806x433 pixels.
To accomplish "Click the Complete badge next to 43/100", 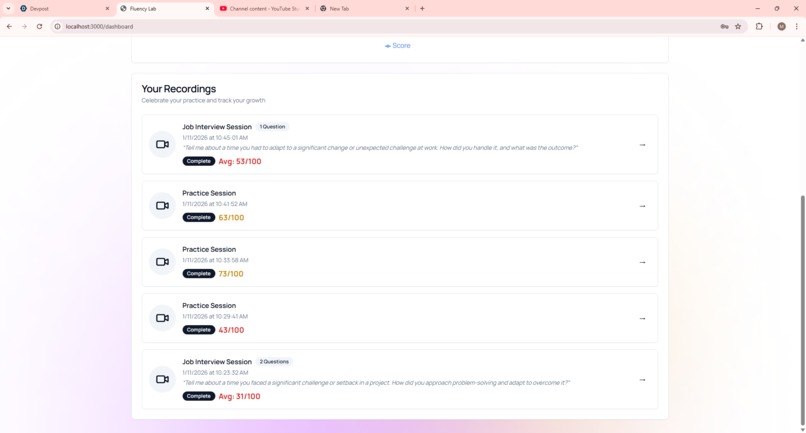I will (198, 330).
